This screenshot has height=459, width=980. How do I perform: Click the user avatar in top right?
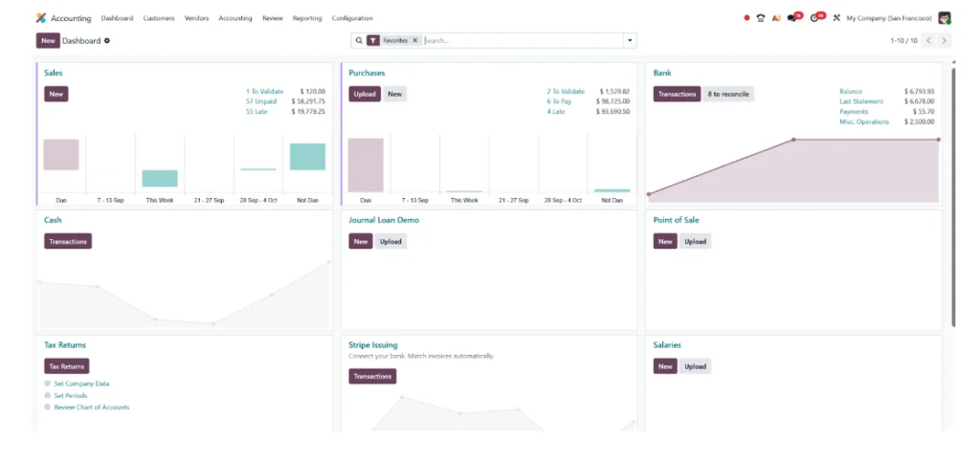click(945, 18)
